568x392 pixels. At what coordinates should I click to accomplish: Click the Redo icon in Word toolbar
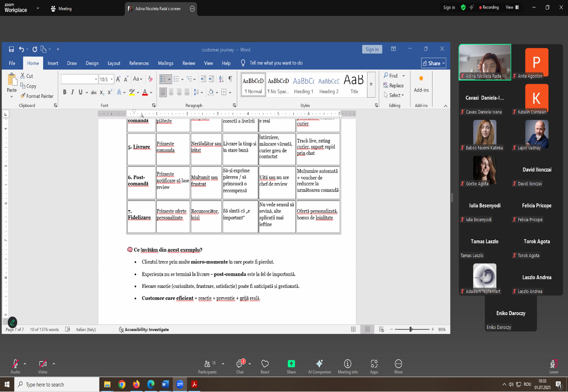tap(35, 49)
